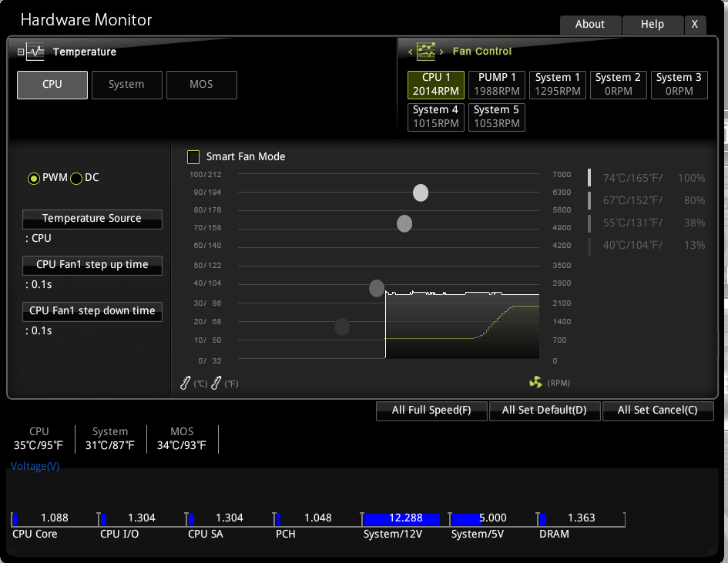Click the All Full Speed(F) button
728x563 pixels.
(x=431, y=411)
